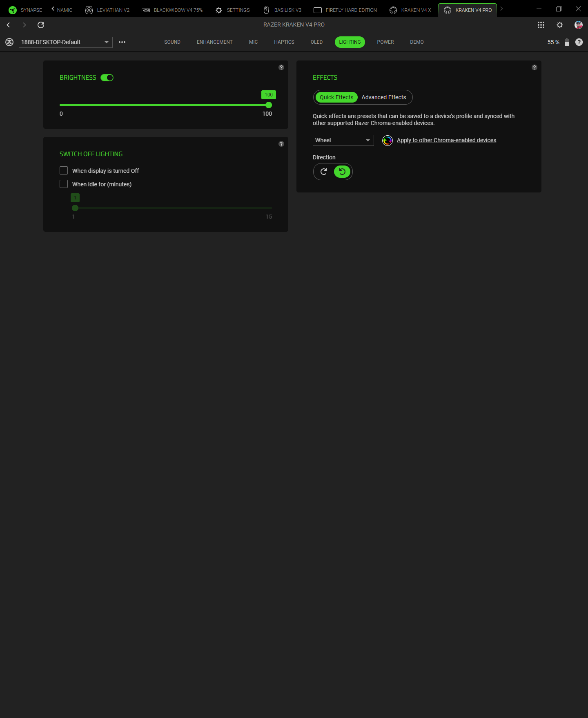Screen dimensions: 588x718
Task: Switch to the HAPTICS tab
Action: click(284, 42)
